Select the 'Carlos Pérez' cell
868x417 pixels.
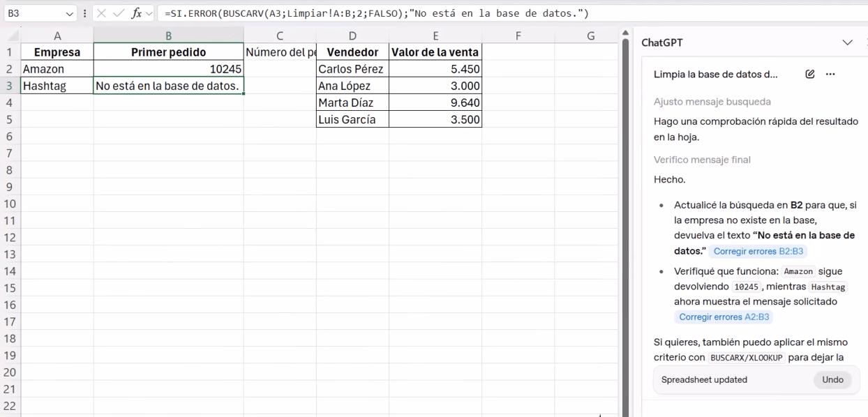(352, 69)
